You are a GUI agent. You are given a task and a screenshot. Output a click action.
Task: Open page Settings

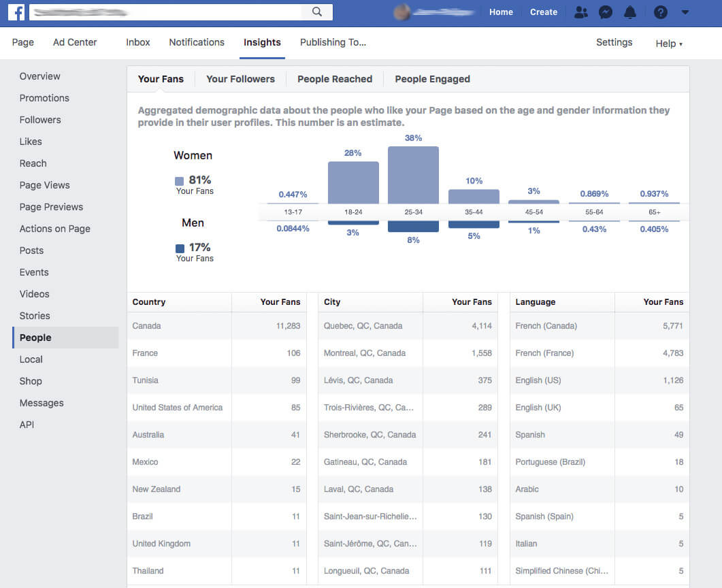click(614, 42)
